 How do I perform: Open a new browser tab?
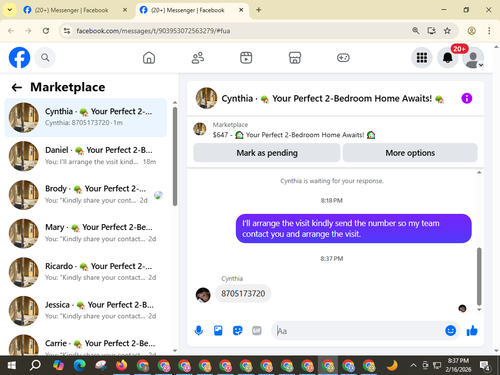[x=258, y=10]
